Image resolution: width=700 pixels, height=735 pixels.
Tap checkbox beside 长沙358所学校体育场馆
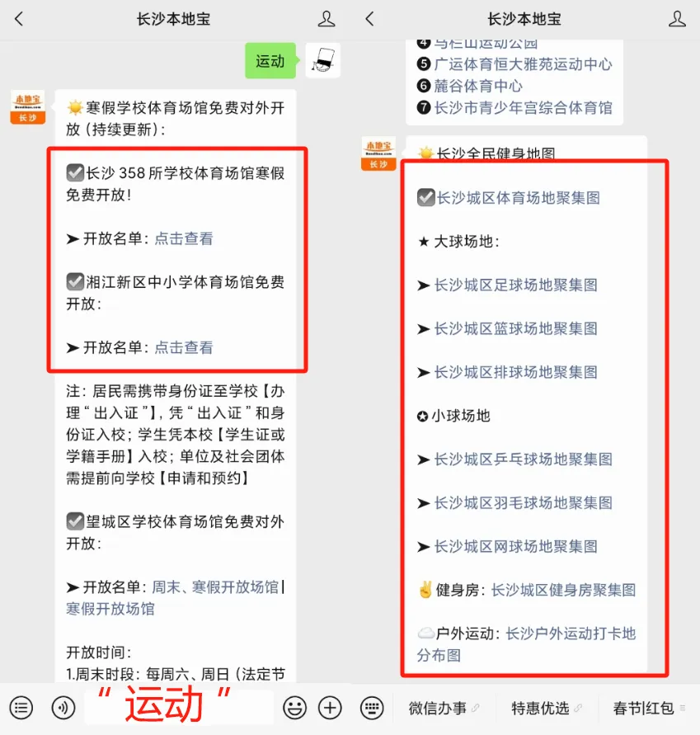point(75,172)
